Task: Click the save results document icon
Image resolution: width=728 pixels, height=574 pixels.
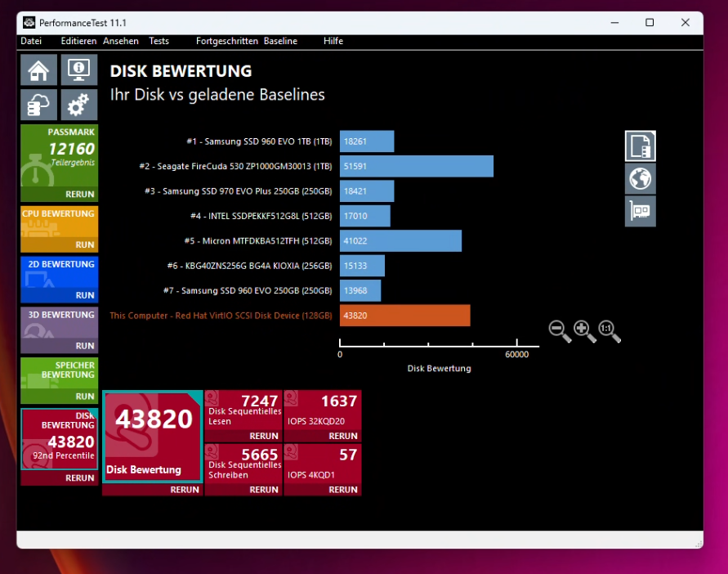Action: [641, 146]
